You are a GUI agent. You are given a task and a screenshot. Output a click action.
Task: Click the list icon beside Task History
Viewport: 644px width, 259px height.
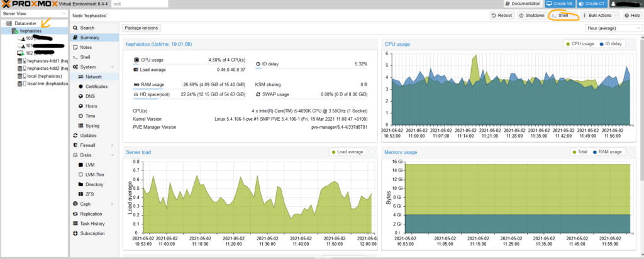(75, 224)
